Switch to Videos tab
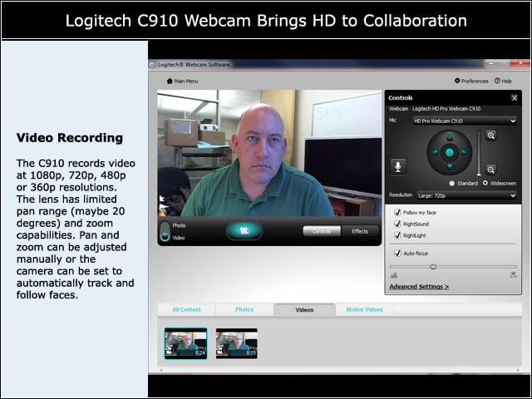532x399 pixels. 305,310
